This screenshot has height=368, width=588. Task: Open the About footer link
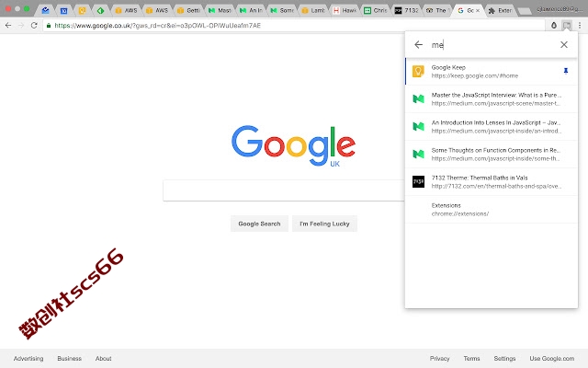(103, 358)
